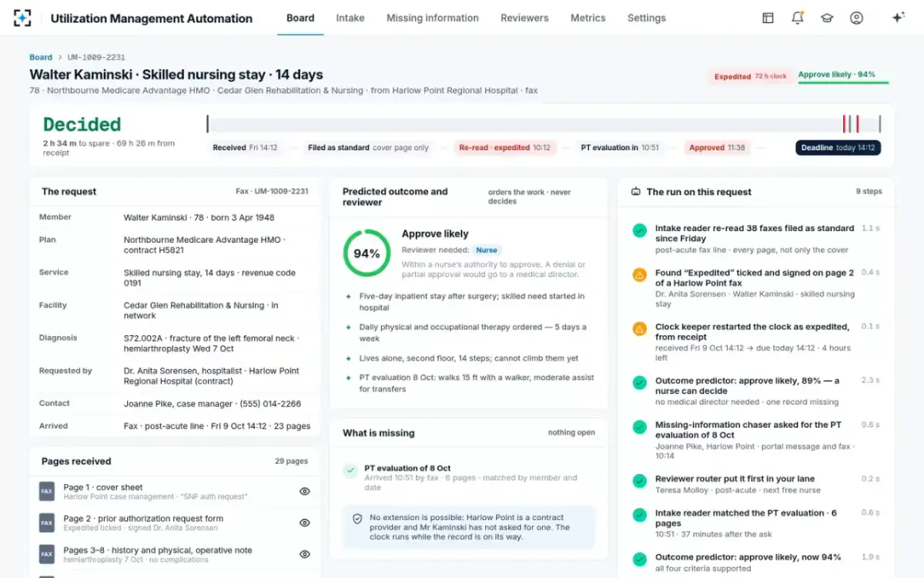924x578 pixels.
Task: Click the 94% circular progress ring
Action: 367,253
